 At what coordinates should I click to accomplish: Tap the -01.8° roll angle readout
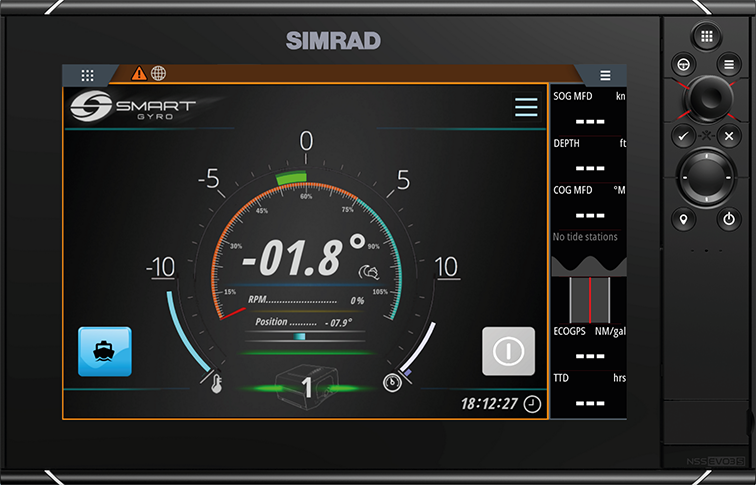tap(304, 256)
